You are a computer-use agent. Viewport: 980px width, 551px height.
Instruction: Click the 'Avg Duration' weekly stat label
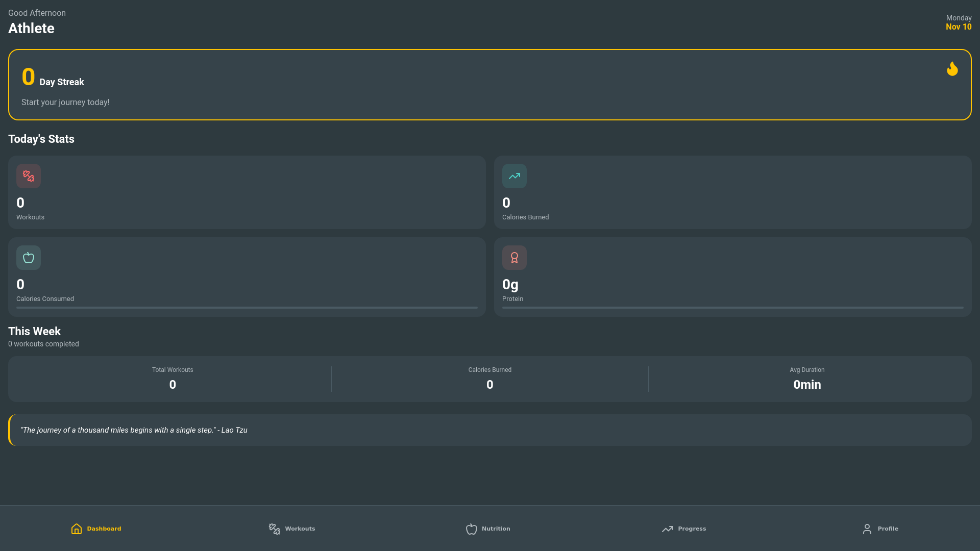click(x=807, y=370)
